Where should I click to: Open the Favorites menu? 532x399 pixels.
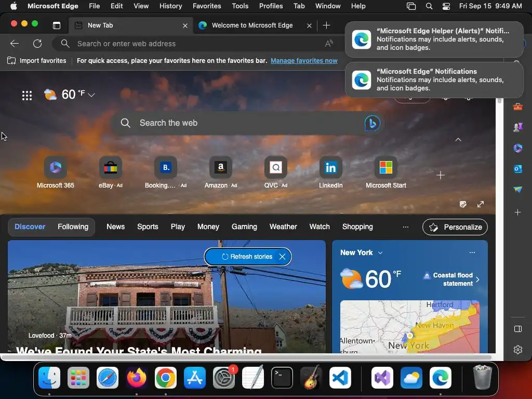pos(207,6)
